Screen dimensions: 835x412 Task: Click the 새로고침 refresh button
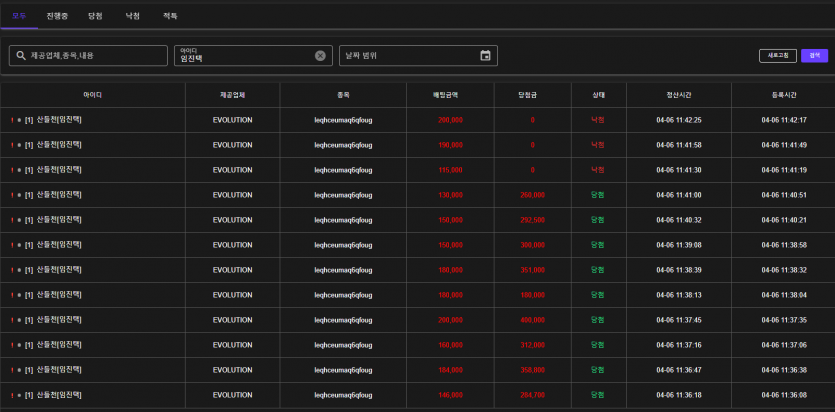[777, 55]
